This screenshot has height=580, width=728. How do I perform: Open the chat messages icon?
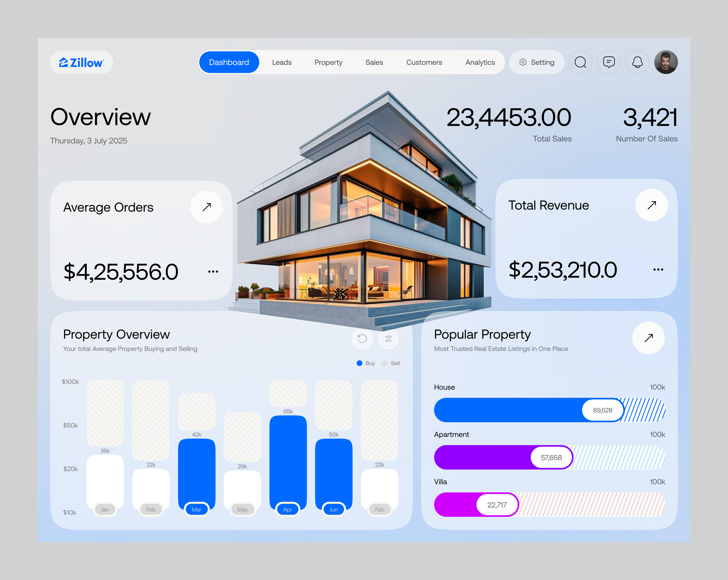coord(609,62)
